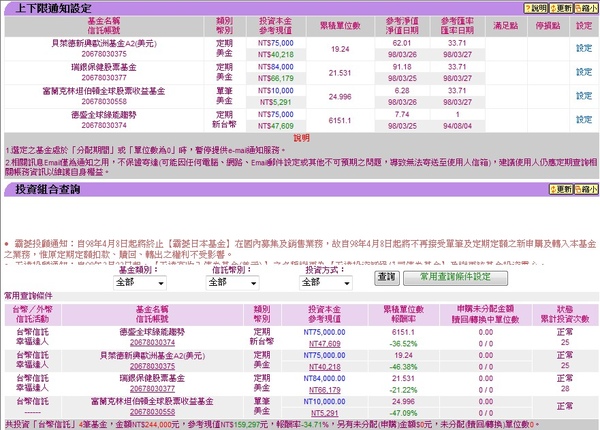Open trust account link 20678030558 in portfolio table
Viewport: 600px width, 430px height.
pos(152,412)
